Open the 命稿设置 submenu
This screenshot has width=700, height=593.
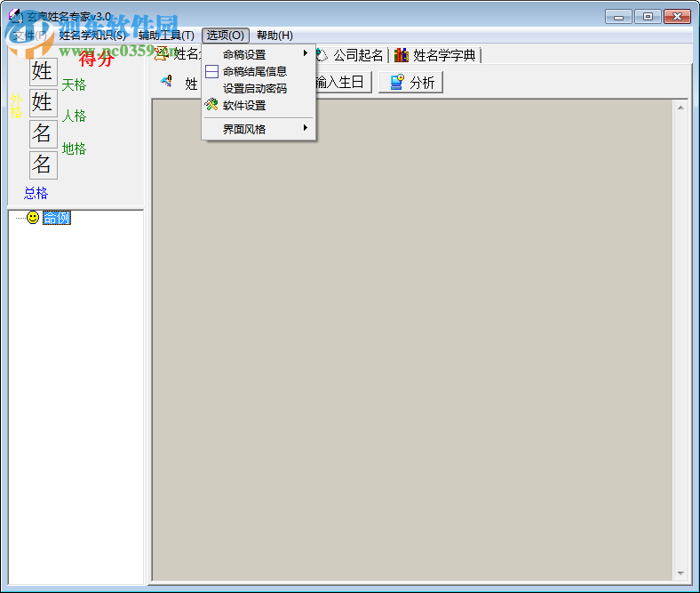click(x=259, y=54)
